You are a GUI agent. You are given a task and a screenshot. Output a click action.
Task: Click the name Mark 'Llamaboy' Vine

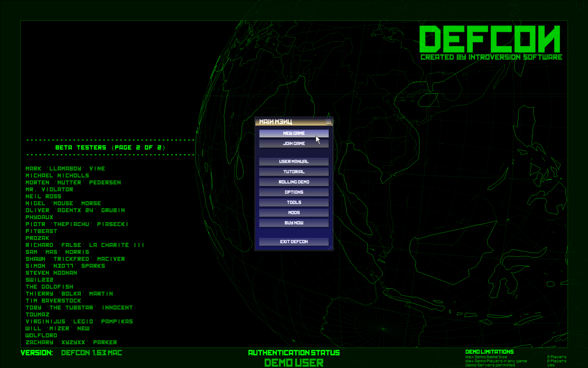(x=65, y=168)
